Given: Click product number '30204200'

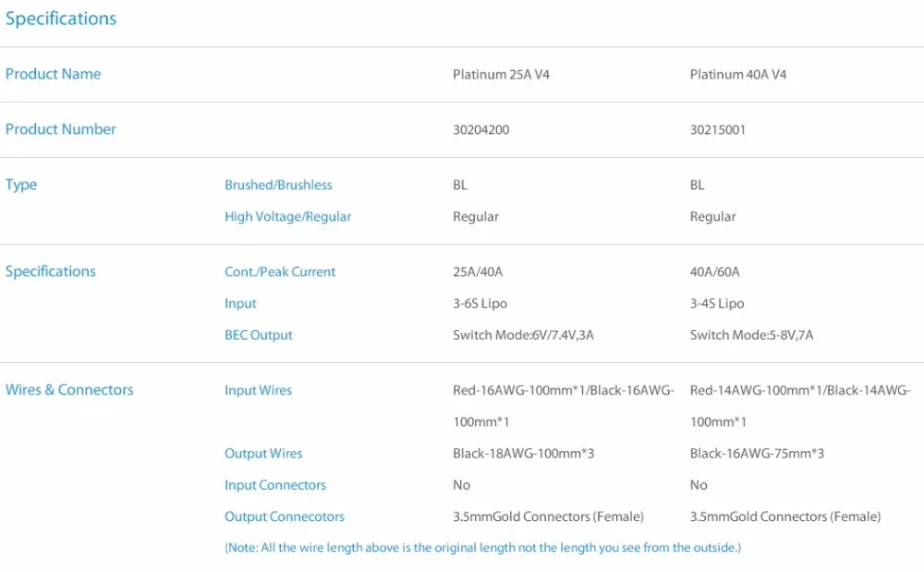Looking at the screenshot, I should click(480, 130).
